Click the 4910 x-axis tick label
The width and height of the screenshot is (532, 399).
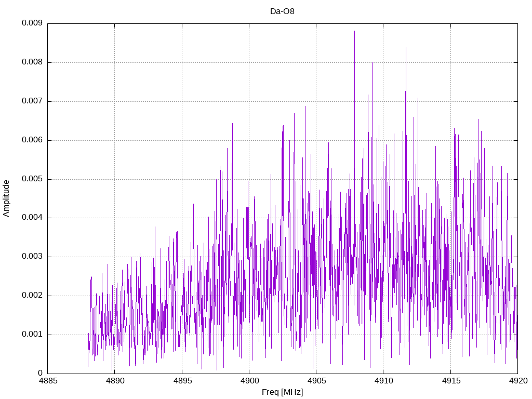coord(384,381)
